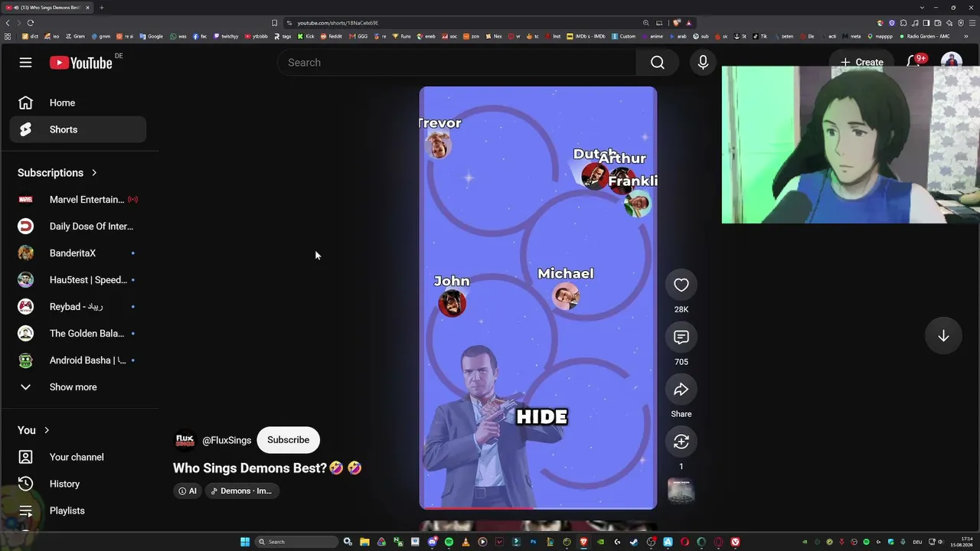Screen dimensions: 980x551
Task: Open the Demons sound chip
Action: (x=242, y=491)
